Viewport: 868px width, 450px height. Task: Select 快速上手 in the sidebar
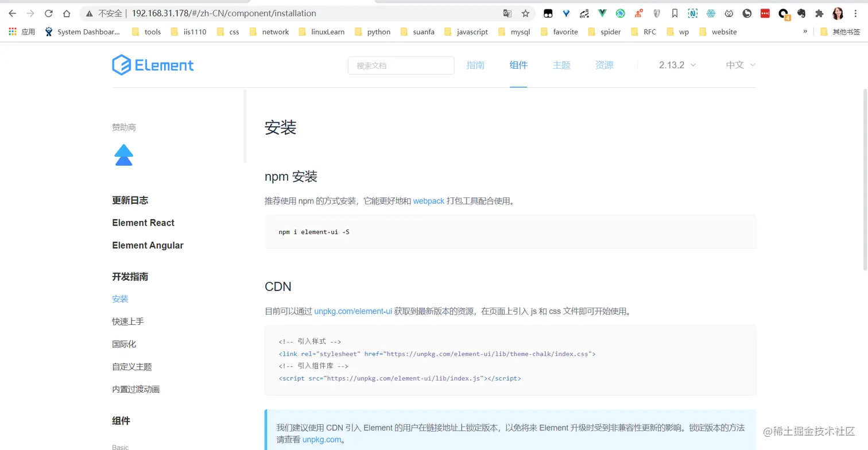click(x=128, y=321)
